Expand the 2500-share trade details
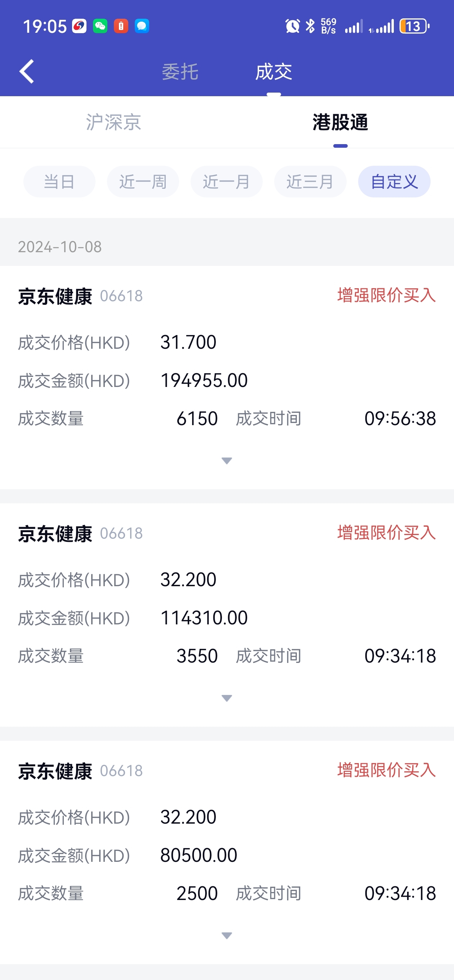This screenshot has width=454, height=980. pyautogui.click(x=227, y=935)
